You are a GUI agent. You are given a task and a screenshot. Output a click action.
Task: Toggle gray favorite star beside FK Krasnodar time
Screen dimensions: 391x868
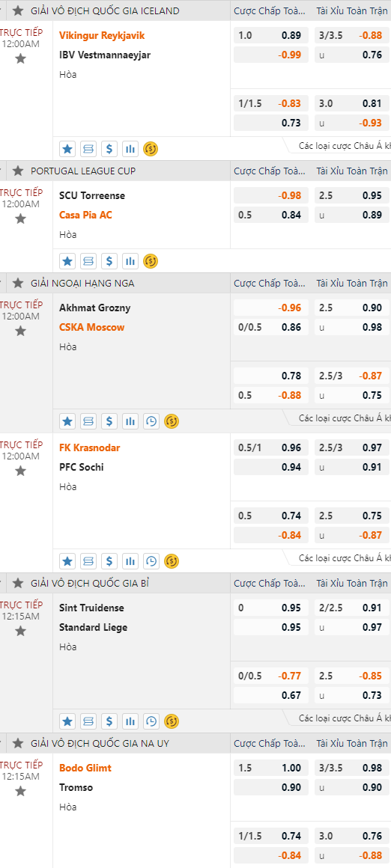20,471
